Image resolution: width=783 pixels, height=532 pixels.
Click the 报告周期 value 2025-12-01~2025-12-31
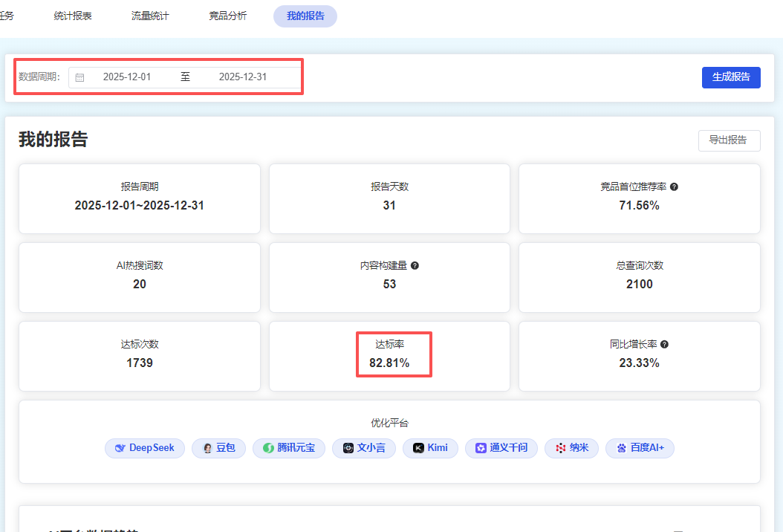pos(140,205)
